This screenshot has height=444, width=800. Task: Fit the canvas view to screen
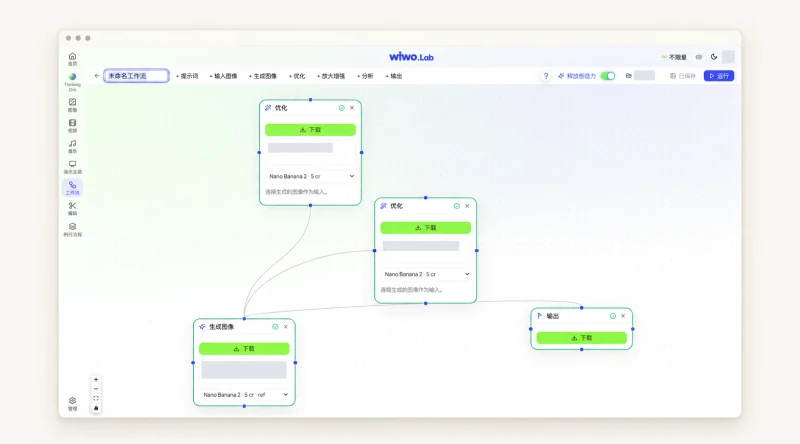point(96,398)
